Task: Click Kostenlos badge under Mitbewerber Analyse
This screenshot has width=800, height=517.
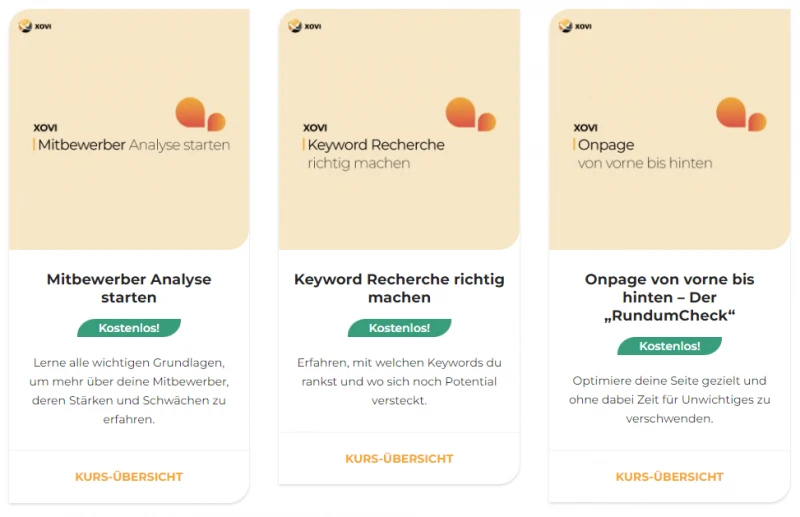Action: point(129,328)
